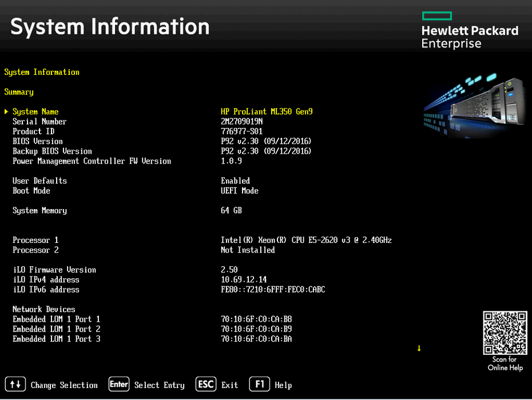Viewport: 532px width, 400px height.
Task: Click the F1 Help key icon
Action: tap(260, 385)
